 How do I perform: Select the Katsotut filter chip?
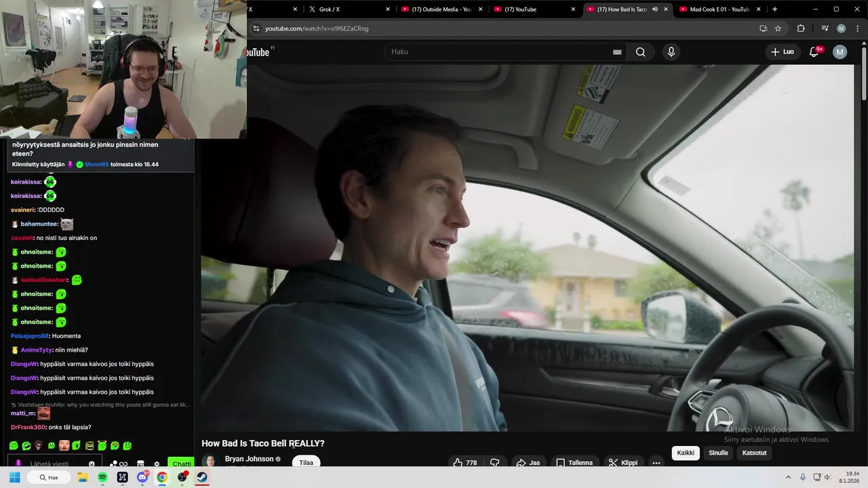click(x=754, y=453)
